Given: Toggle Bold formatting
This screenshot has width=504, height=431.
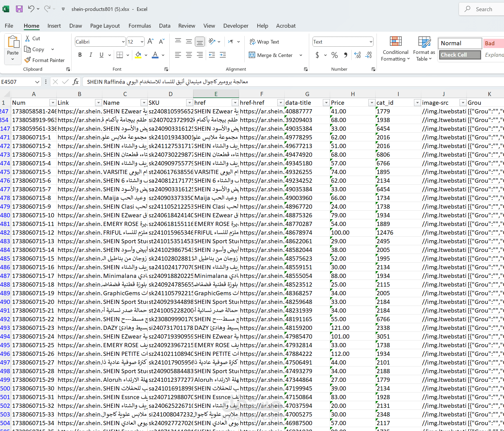Looking at the screenshot, I should pyautogui.click(x=80, y=55).
